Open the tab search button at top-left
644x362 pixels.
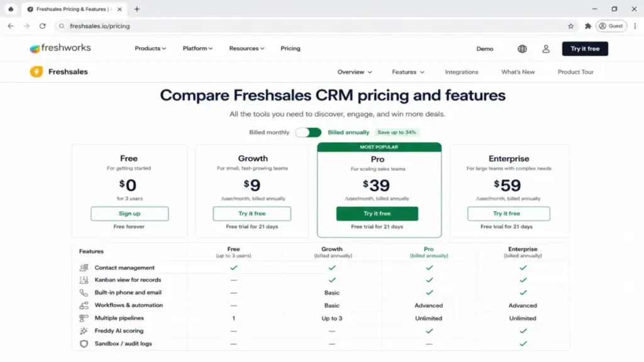coord(11,9)
